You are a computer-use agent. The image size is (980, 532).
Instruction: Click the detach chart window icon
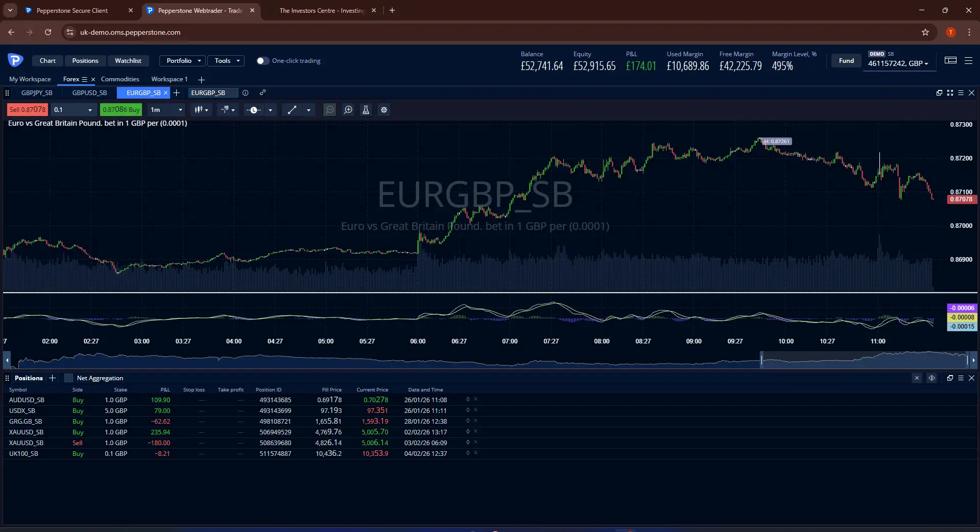click(939, 93)
